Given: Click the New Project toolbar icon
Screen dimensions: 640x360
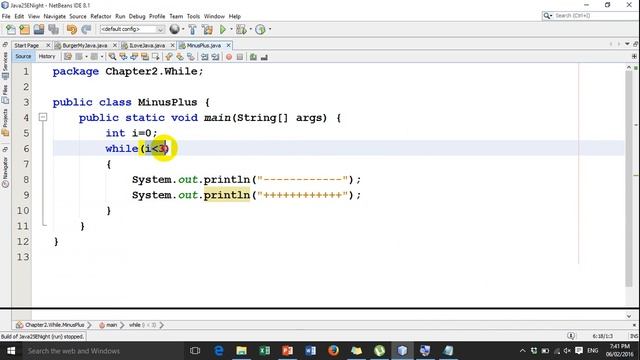Looking at the screenshot, I should (x=24, y=29).
